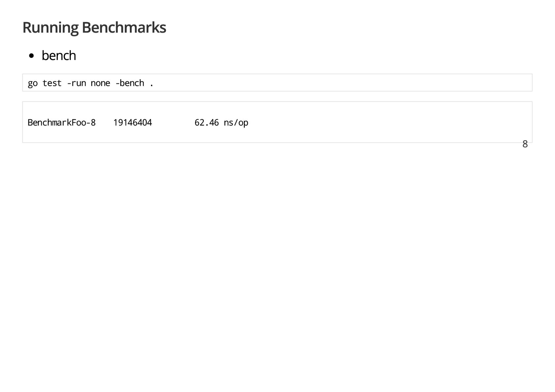The height and width of the screenshot is (392, 555).
Task: Click the bullet point dot before bench
Action: coord(31,56)
